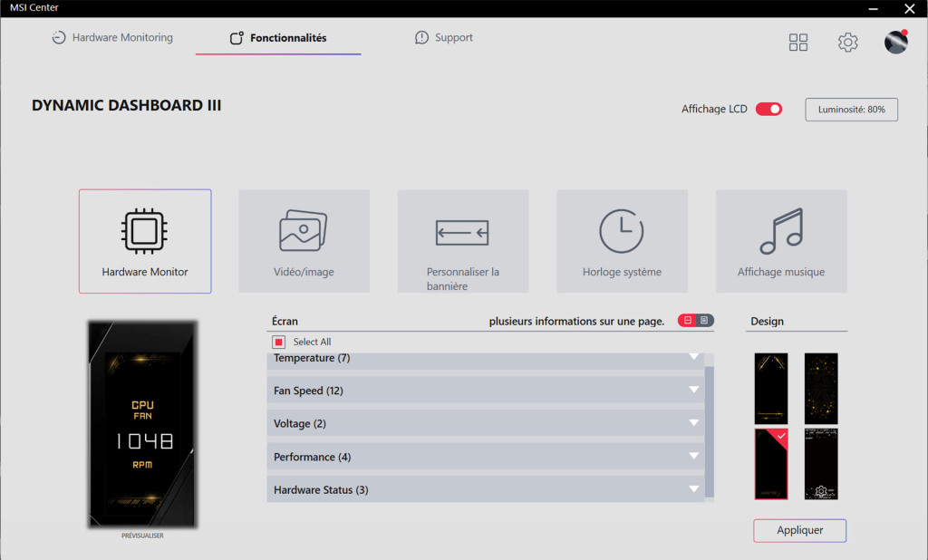Viewport: 928px width, 560px height.
Task: Expand the Fan Speed (12) section
Action: tap(486, 391)
